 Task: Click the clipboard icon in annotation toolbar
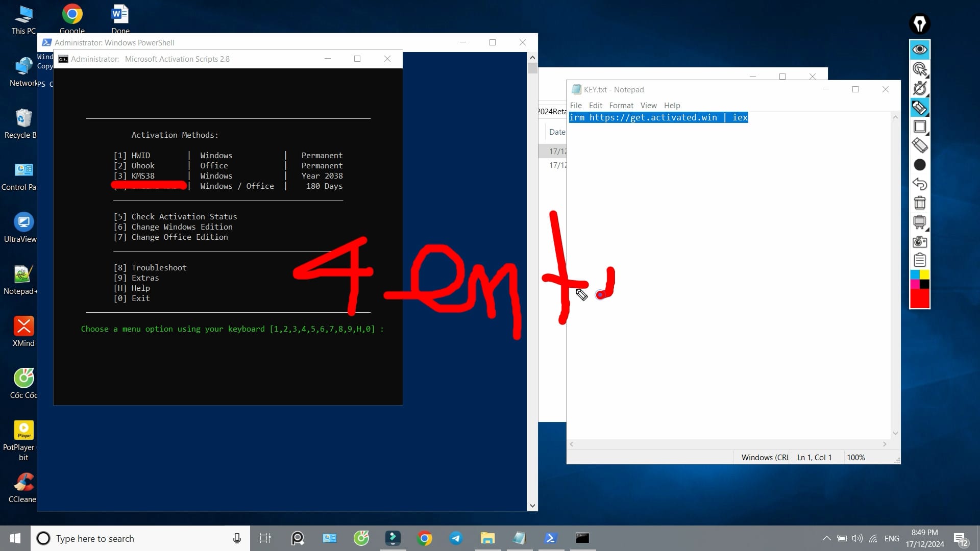(920, 260)
